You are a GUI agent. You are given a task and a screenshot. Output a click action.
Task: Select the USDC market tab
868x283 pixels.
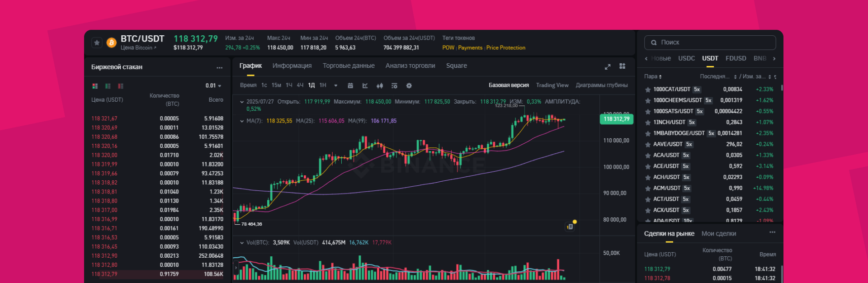[686, 58]
